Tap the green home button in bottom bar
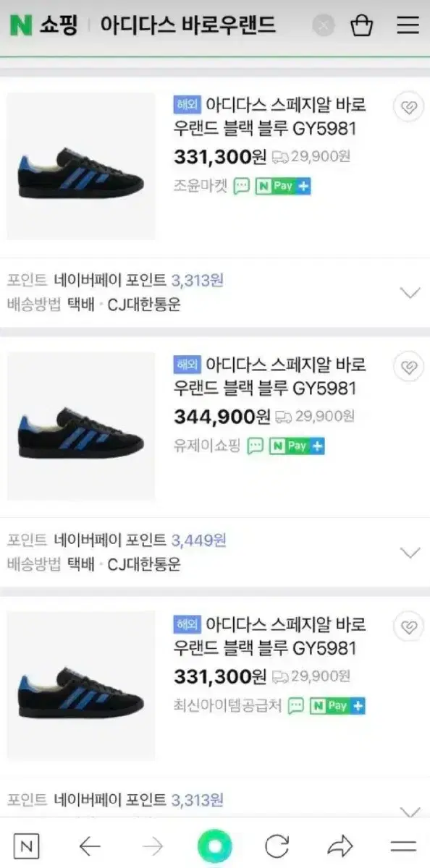This screenshot has height=868, width=430. tap(215, 844)
